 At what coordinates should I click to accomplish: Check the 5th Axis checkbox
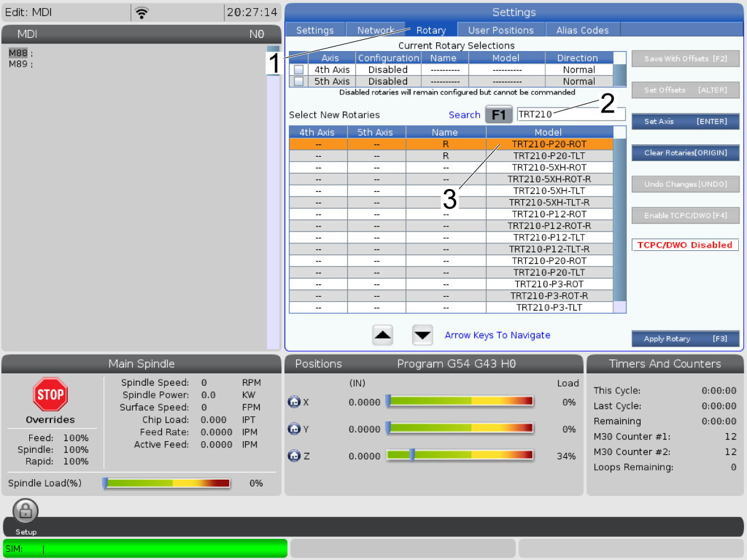coord(299,81)
